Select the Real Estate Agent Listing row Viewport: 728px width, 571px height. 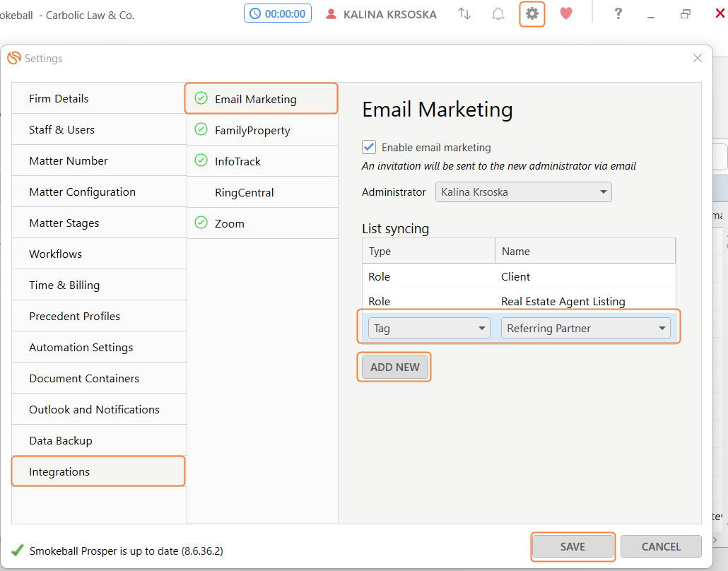click(x=519, y=301)
